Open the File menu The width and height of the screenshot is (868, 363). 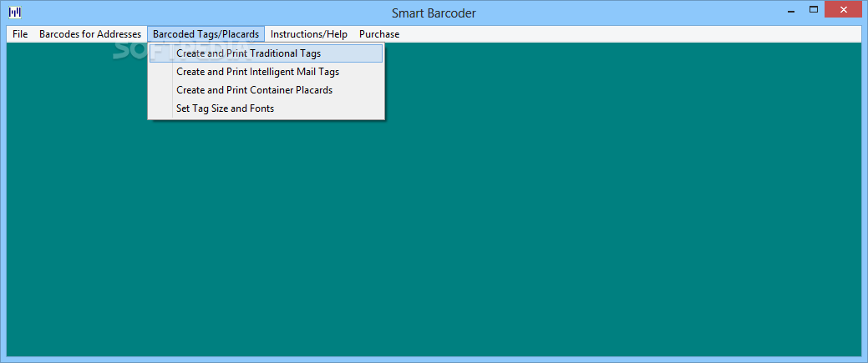tap(20, 34)
